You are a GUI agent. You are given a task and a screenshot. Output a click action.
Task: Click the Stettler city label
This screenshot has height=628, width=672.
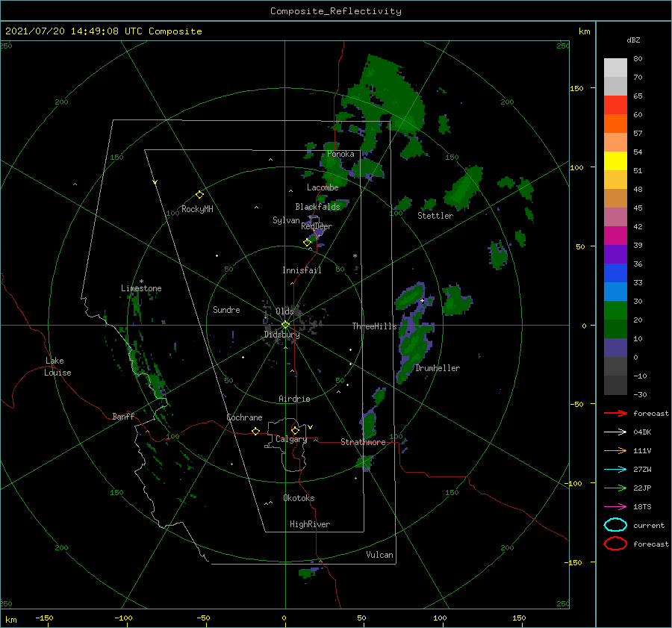(435, 216)
